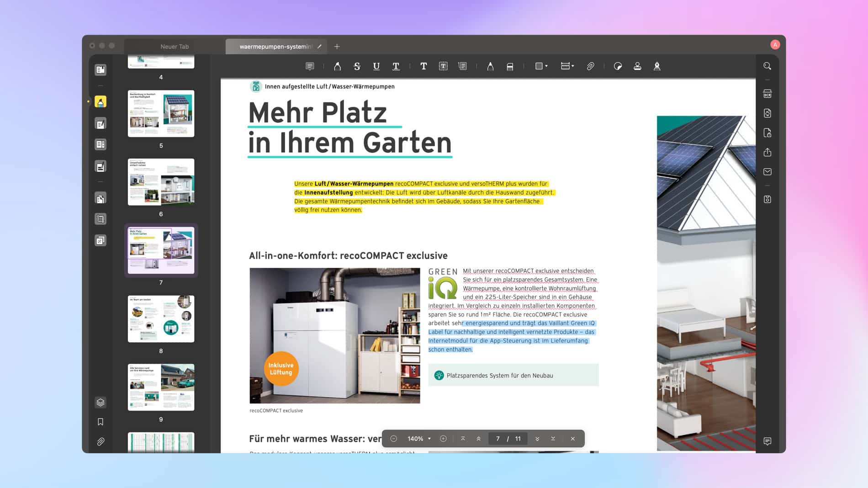
Task: Open the search magnifier icon
Action: tap(767, 66)
